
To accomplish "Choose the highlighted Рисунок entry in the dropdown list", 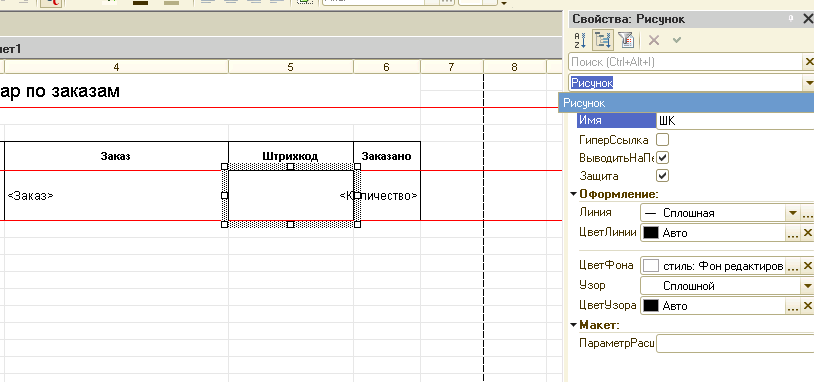I will tap(686, 103).
